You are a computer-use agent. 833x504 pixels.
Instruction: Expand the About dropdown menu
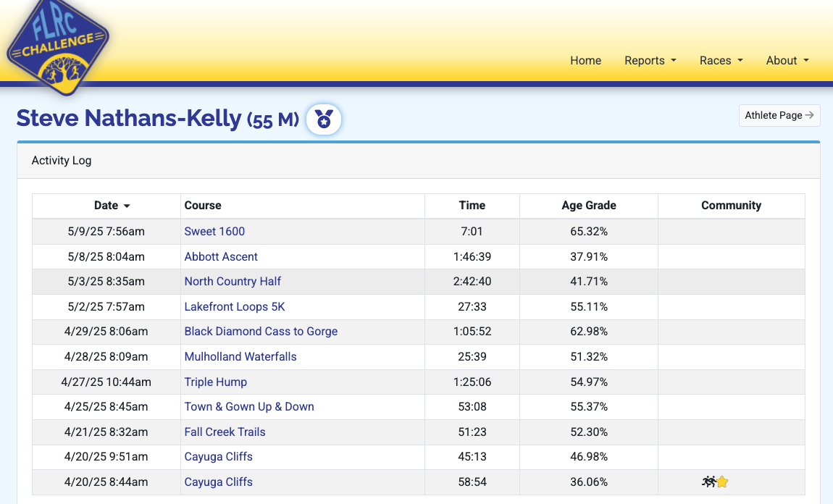tap(787, 61)
